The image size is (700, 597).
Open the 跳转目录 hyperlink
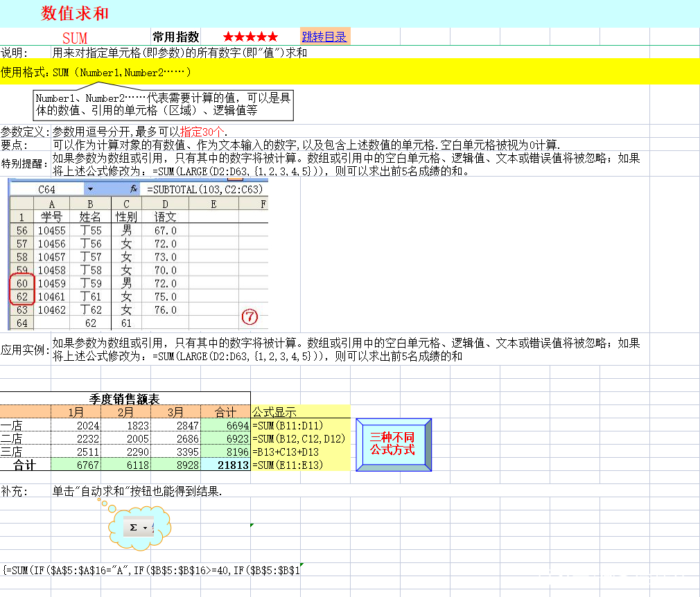[x=324, y=37]
